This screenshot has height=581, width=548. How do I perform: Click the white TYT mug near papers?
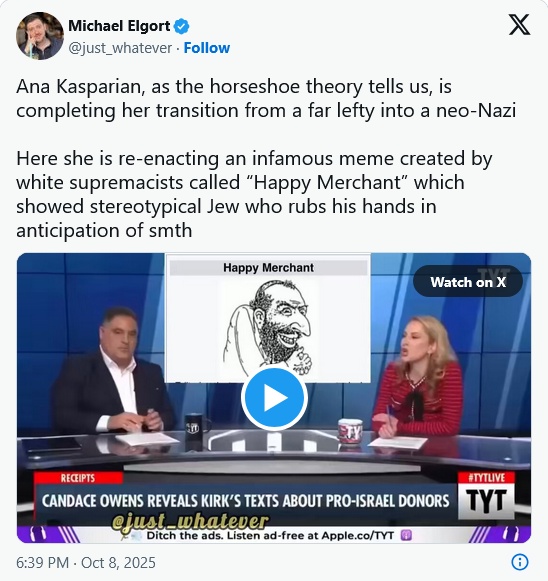click(350, 432)
